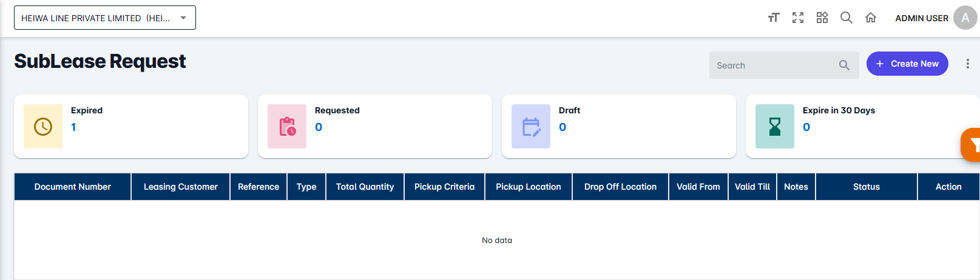The image size is (980, 280).
Task: Click the search field magnifier button
Action: click(844, 65)
